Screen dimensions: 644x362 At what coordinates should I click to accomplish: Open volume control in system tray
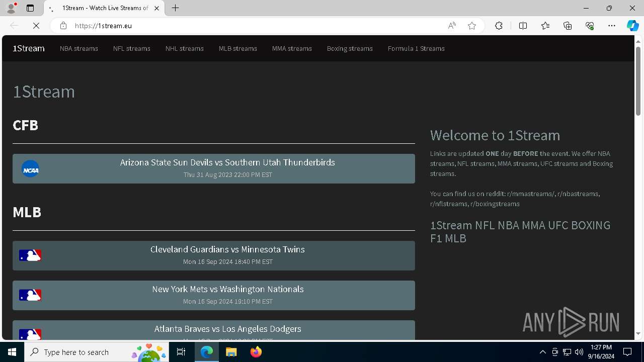tap(579, 352)
